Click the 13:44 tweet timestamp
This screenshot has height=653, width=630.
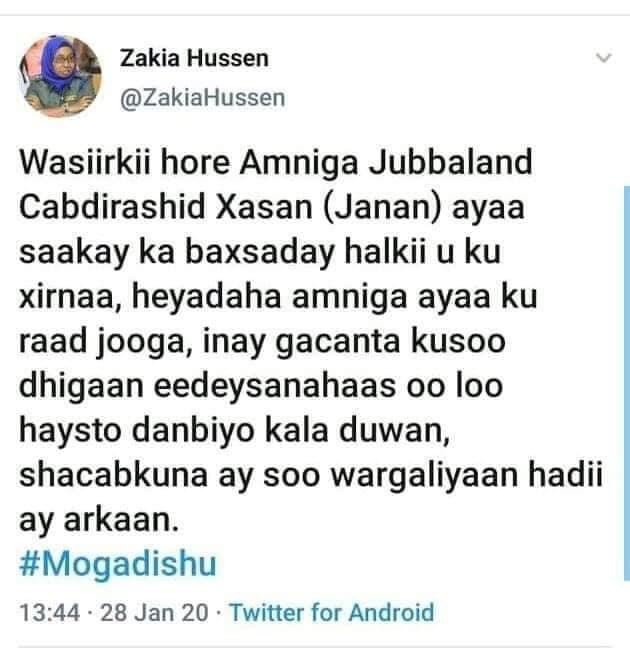tap(50, 613)
